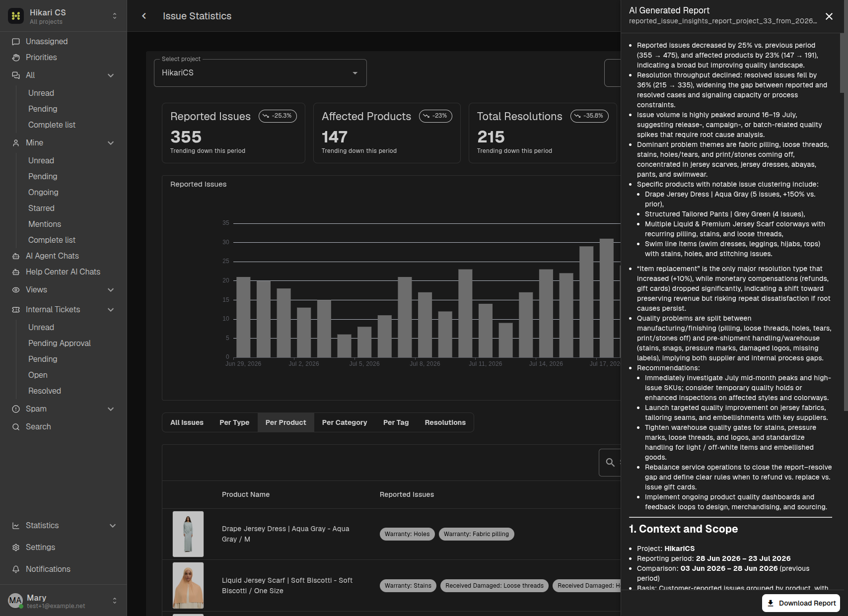This screenshot has width=848, height=616.
Task: Select the Per Product tab
Action: click(x=286, y=422)
